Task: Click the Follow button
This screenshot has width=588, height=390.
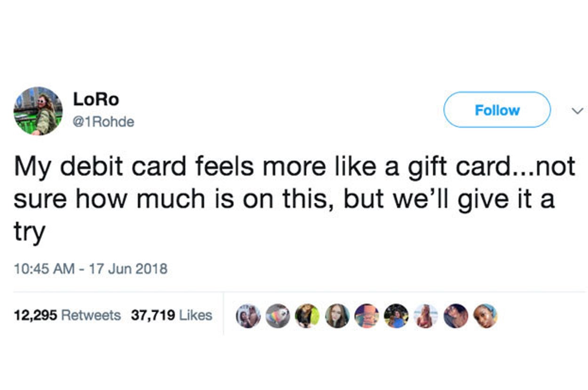Action: 497,110
